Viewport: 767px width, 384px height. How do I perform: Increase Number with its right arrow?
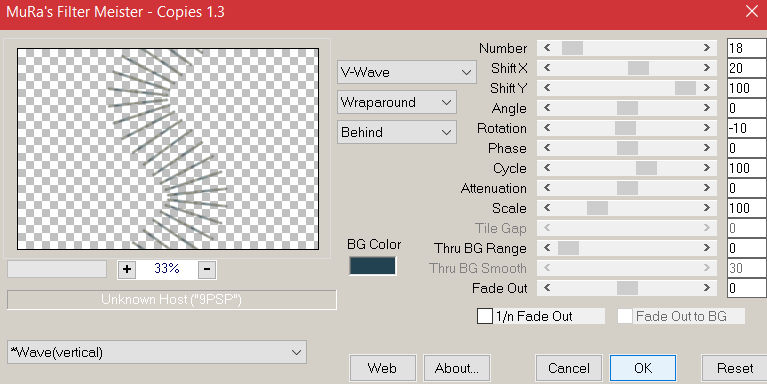(x=707, y=48)
